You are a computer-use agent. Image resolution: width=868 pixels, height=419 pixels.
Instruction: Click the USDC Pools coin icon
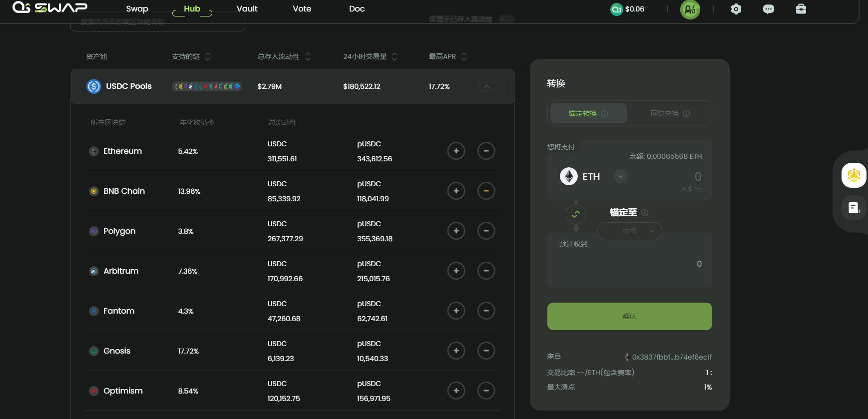point(94,86)
